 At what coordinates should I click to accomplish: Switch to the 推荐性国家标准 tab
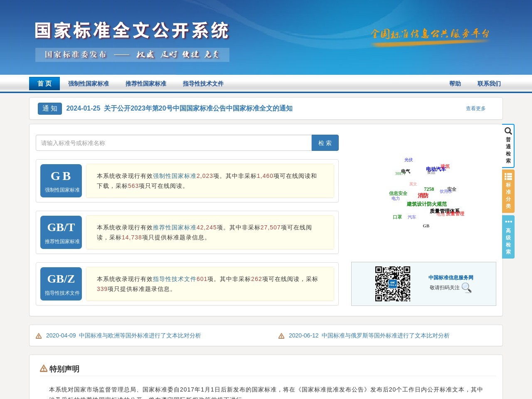pyautogui.click(x=146, y=84)
